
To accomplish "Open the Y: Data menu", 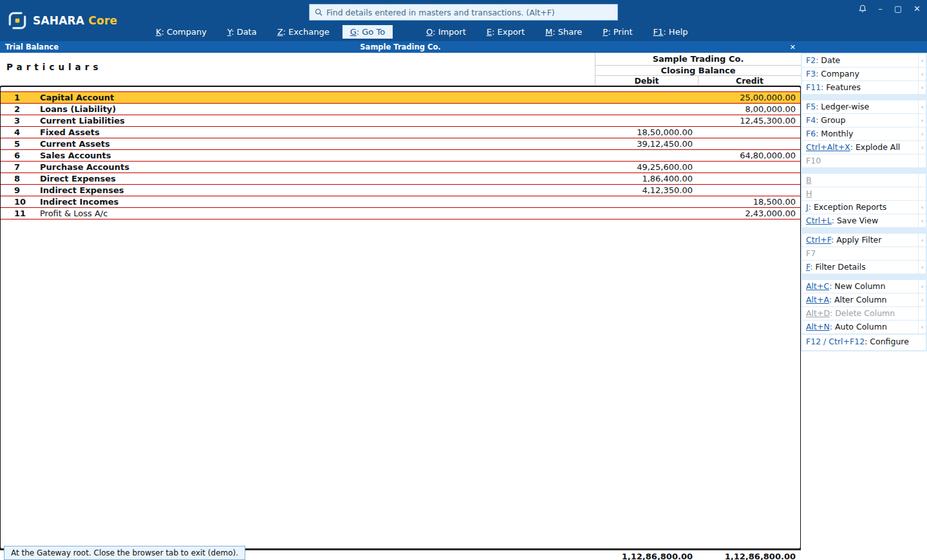I will coord(241,32).
